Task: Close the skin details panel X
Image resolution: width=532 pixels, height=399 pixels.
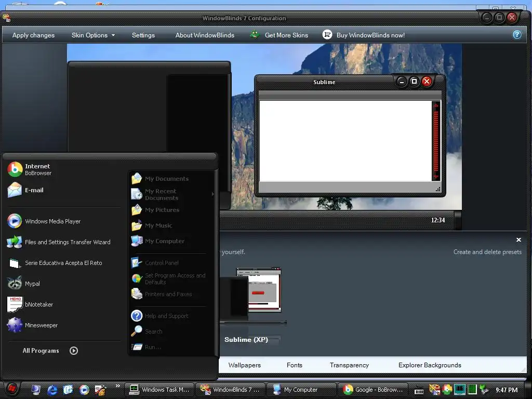Action: pos(518,240)
